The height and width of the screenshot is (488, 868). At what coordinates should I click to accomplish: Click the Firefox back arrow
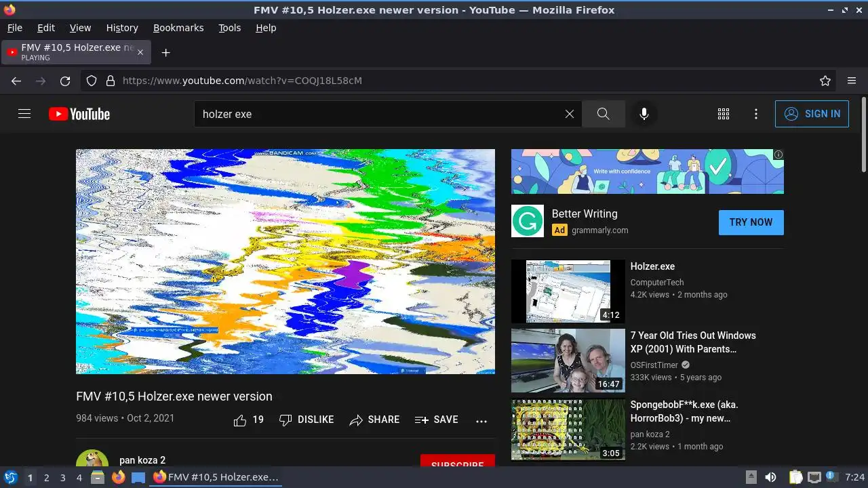[x=16, y=81]
